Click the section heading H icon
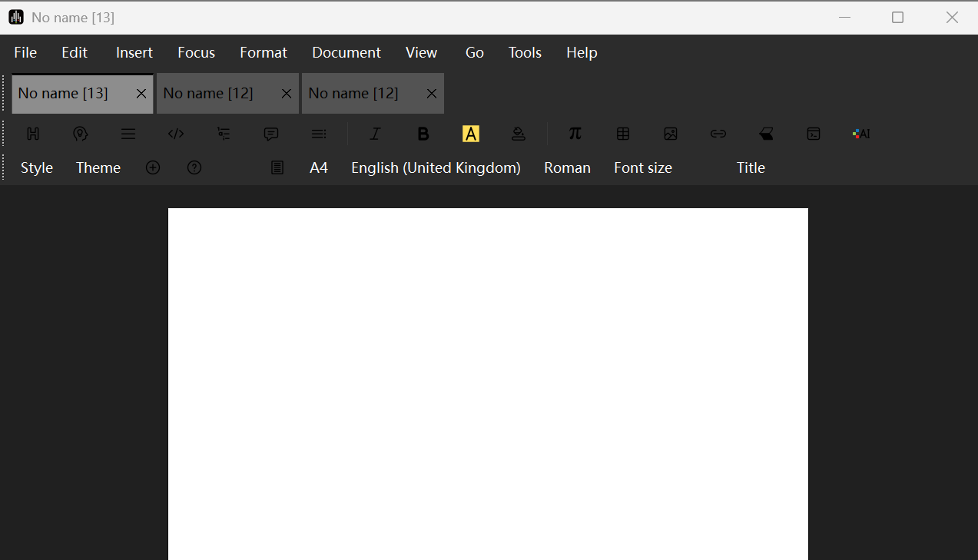978x560 pixels. (33, 134)
